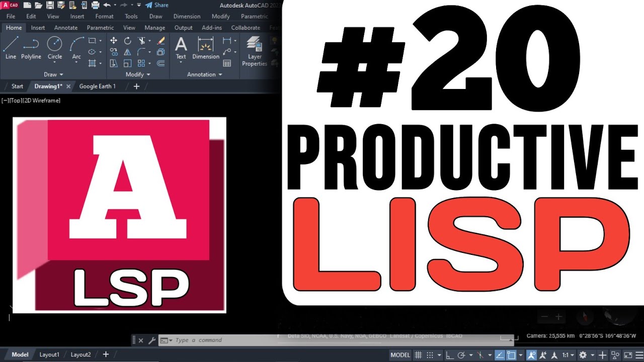
Task: Open the annotation scale 1:1 dropdown
Action: click(x=568, y=355)
